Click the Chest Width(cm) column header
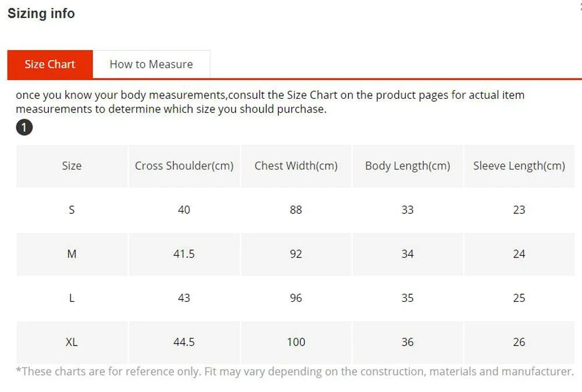582x392 pixels. [296, 166]
